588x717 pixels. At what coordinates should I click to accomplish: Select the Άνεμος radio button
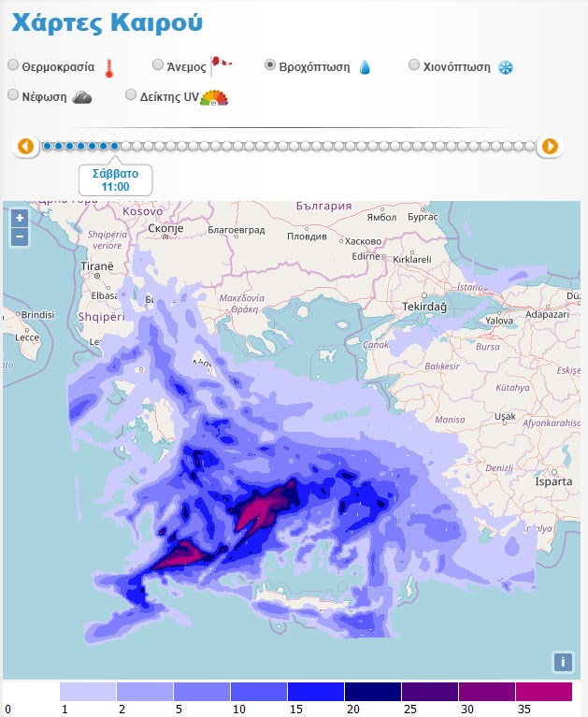158,65
